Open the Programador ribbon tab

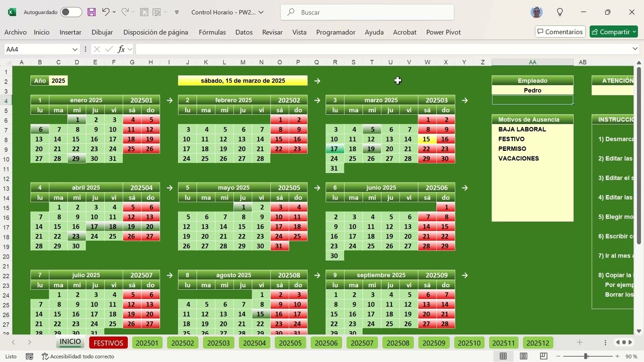pos(336,32)
